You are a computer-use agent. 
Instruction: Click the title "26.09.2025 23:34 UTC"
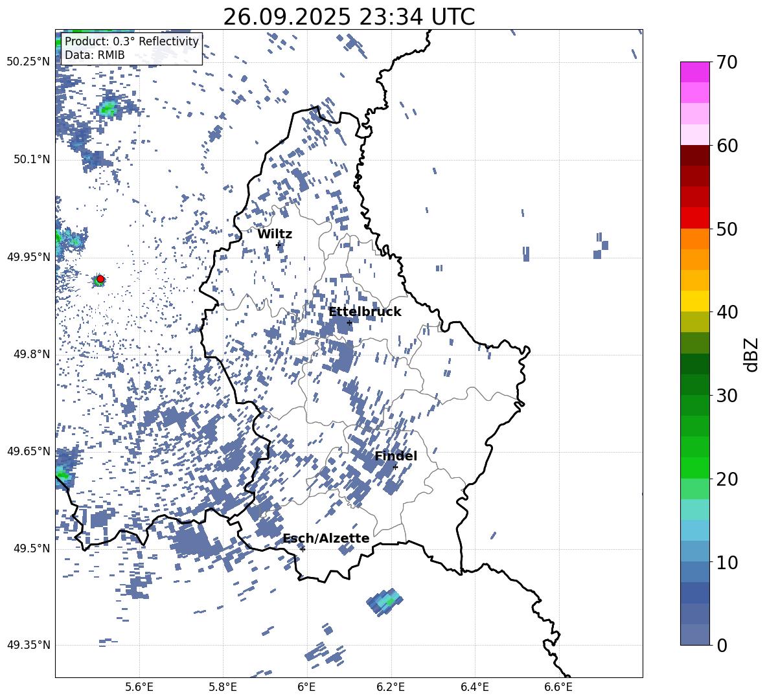349,17
